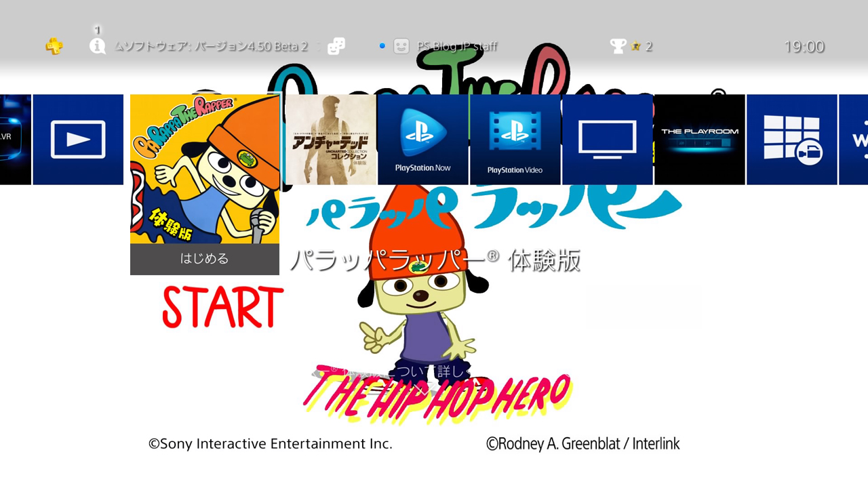
Task: Open the Library grid-icon tile
Action: (x=792, y=139)
